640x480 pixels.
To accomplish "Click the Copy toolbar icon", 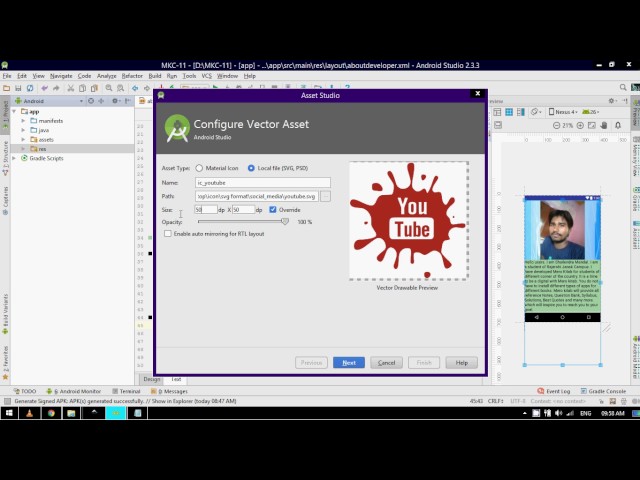I will (x=82, y=88).
